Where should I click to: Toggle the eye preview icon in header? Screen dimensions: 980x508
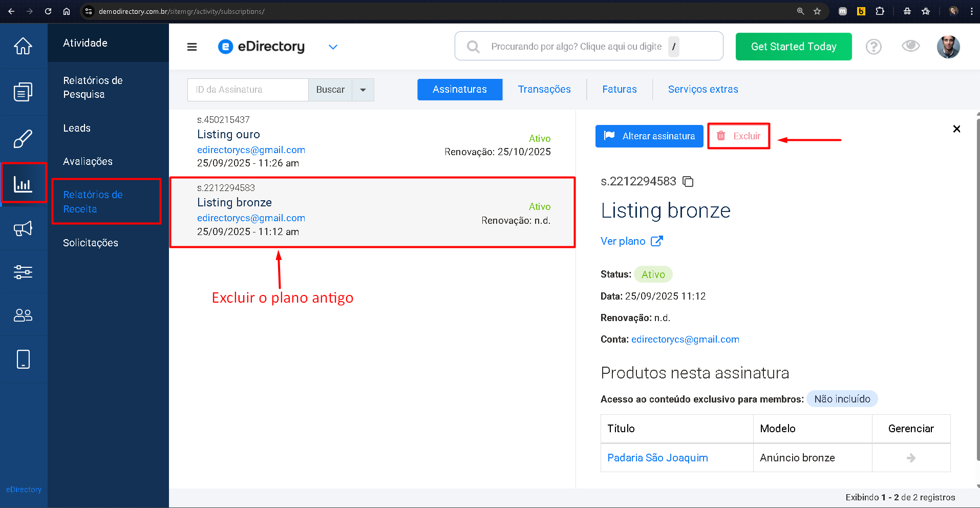(911, 46)
